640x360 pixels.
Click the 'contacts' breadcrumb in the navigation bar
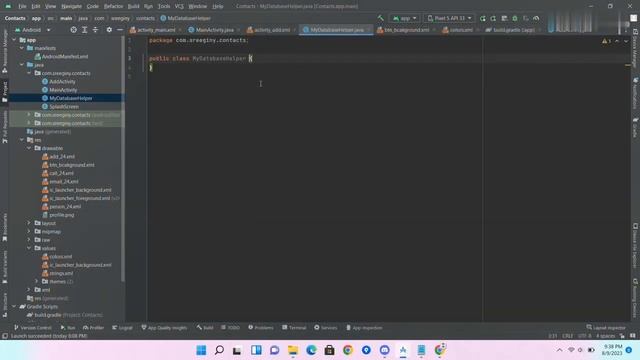click(145, 18)
